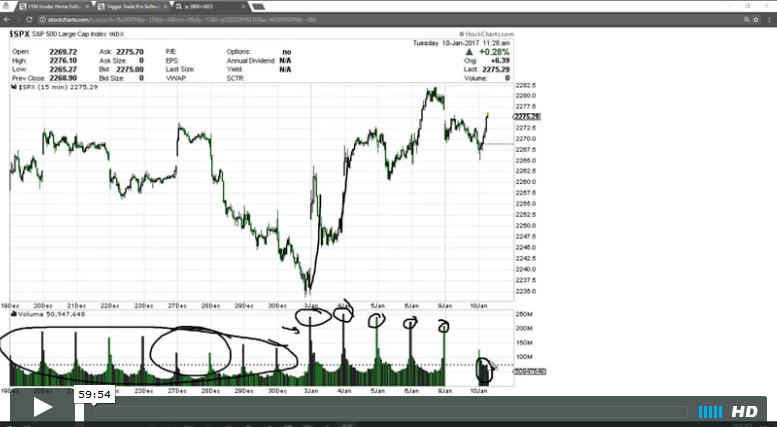
Task: Switch to the FTM Insider Home browser tab
Action: pyautogui.click(x=46, y=6)
